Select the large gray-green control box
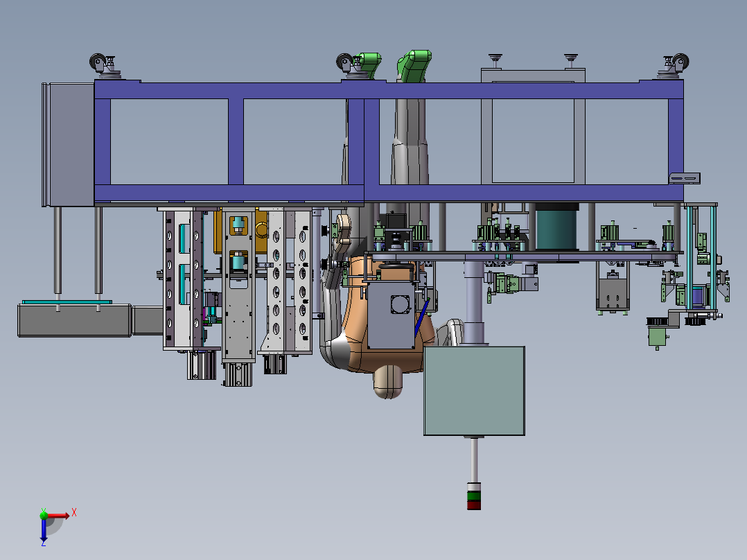This screenshot has height=560, width=747. click(x=474, y=391)
